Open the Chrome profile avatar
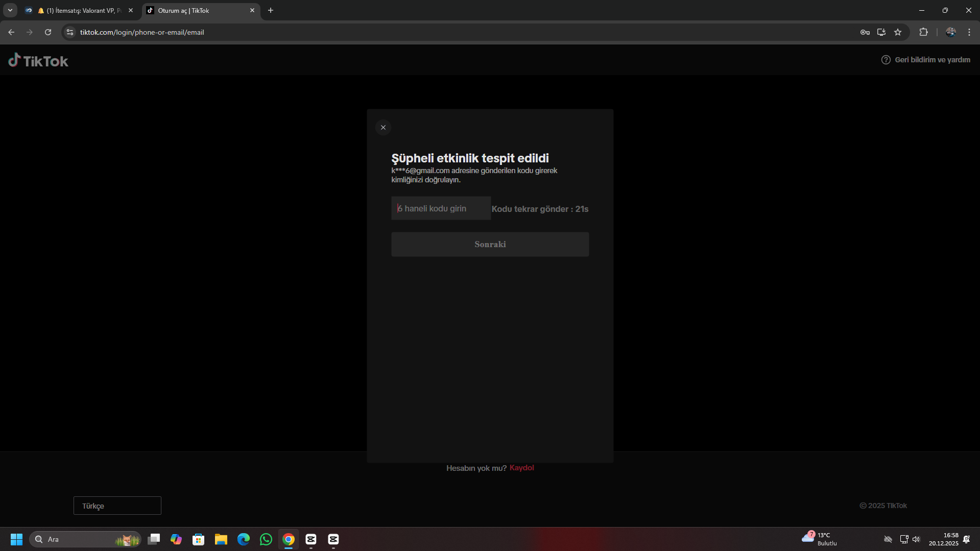This screenshot has width=980, height=551. (x=951, y=32)
